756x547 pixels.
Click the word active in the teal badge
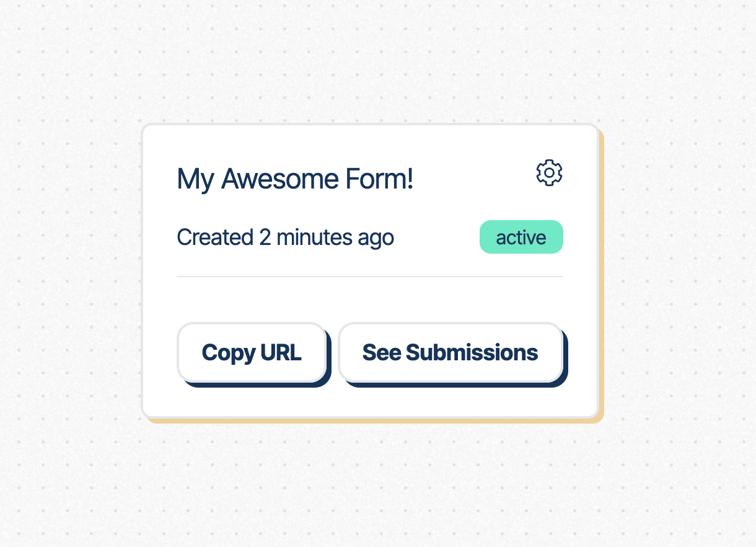[x=521, y=238]
